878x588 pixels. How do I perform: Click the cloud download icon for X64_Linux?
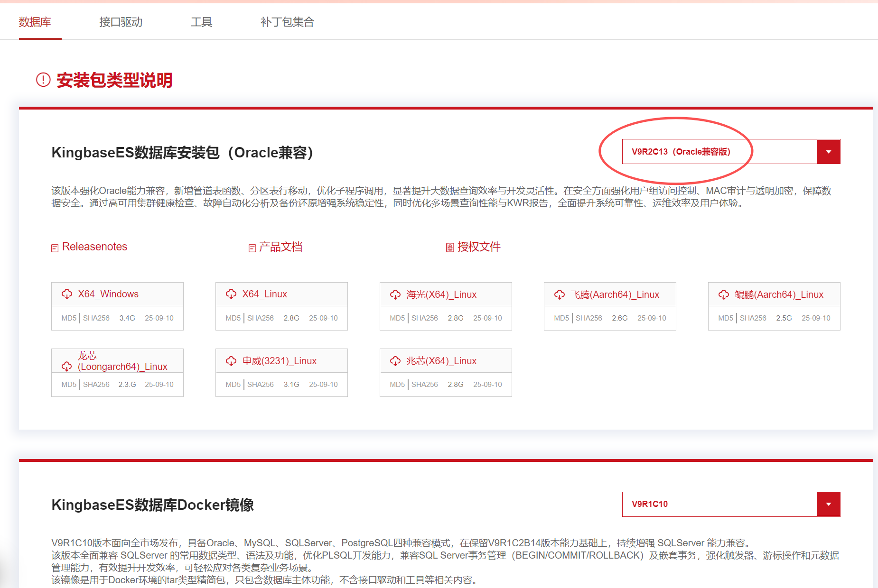231,294
